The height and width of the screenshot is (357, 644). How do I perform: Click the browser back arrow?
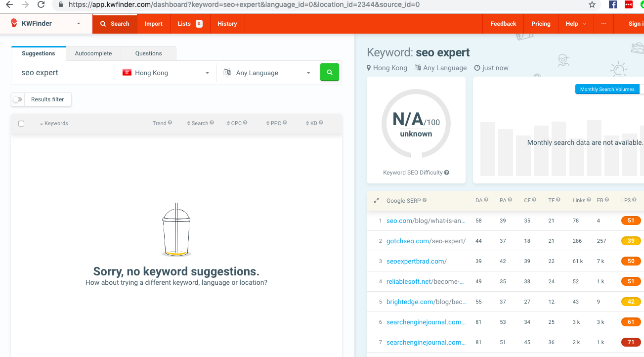click(x=9, y=4)
